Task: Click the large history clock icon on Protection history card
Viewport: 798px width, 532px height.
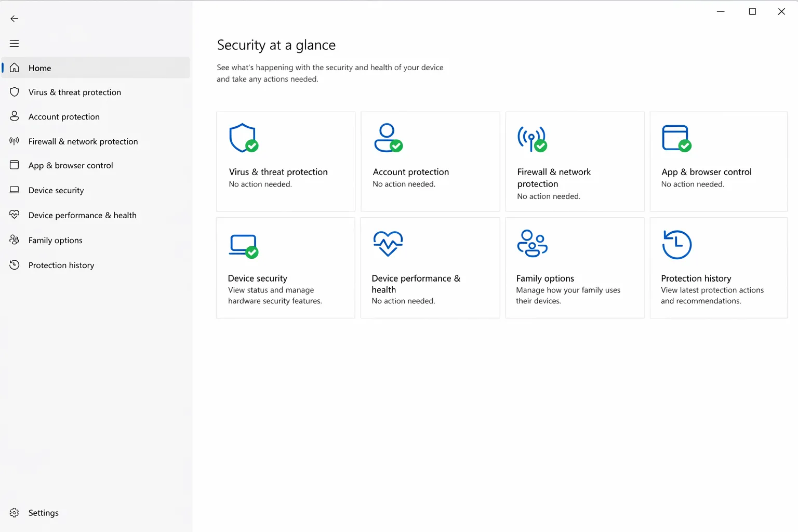Action: [677, 245]
